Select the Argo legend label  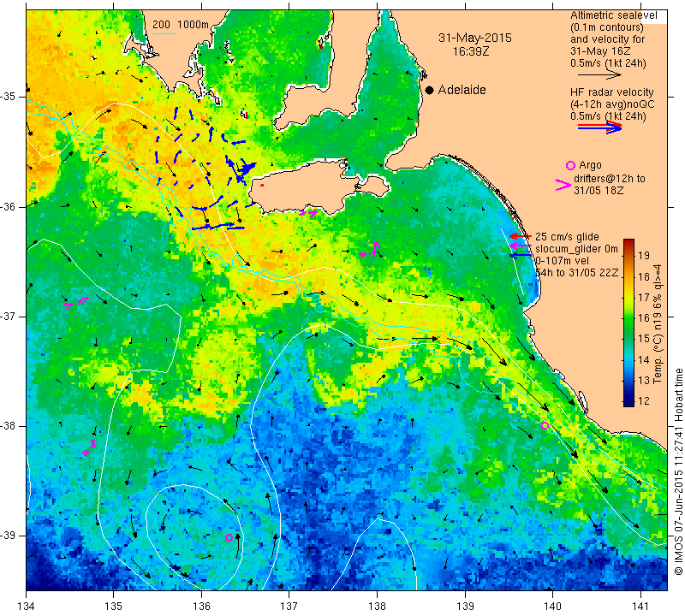(x=590, y=165)
